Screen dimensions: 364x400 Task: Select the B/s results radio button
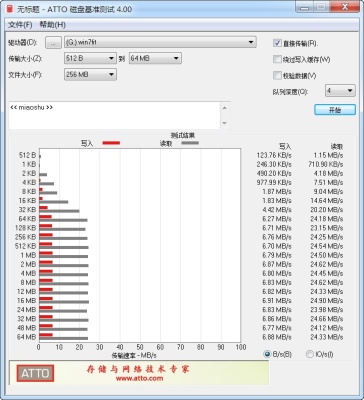point(267,354)
